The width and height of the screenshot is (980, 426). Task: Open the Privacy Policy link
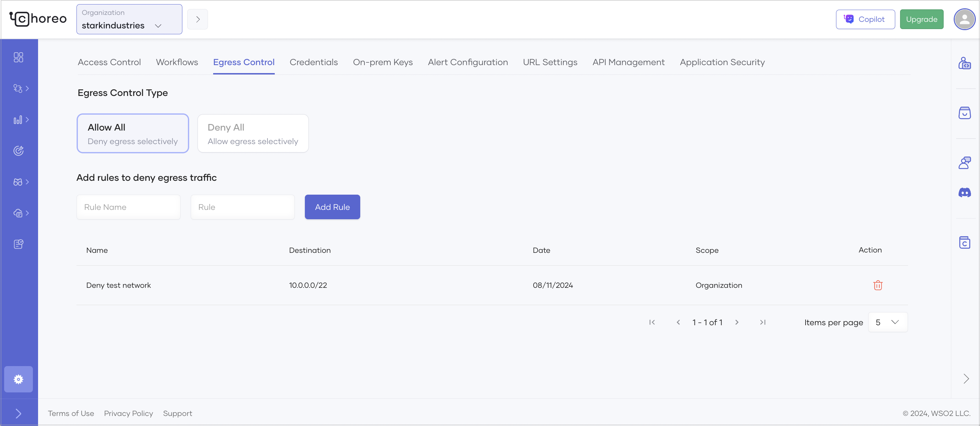(x=128, y=413)
